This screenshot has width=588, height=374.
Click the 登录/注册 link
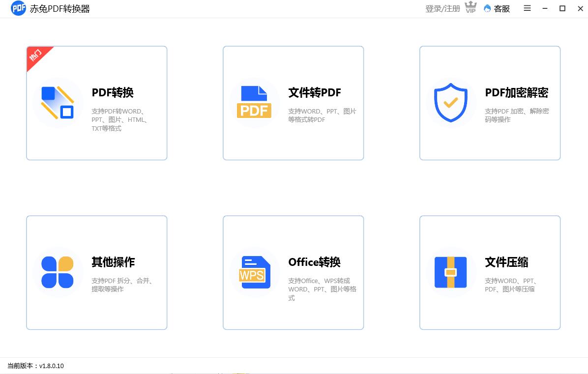(x=442, y=8)
